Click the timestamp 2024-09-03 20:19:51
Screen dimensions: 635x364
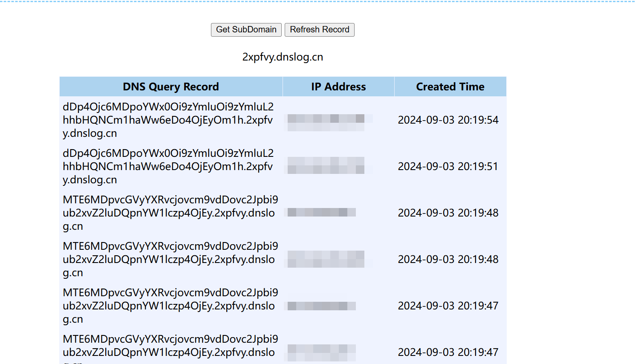[x=448, y=167]
